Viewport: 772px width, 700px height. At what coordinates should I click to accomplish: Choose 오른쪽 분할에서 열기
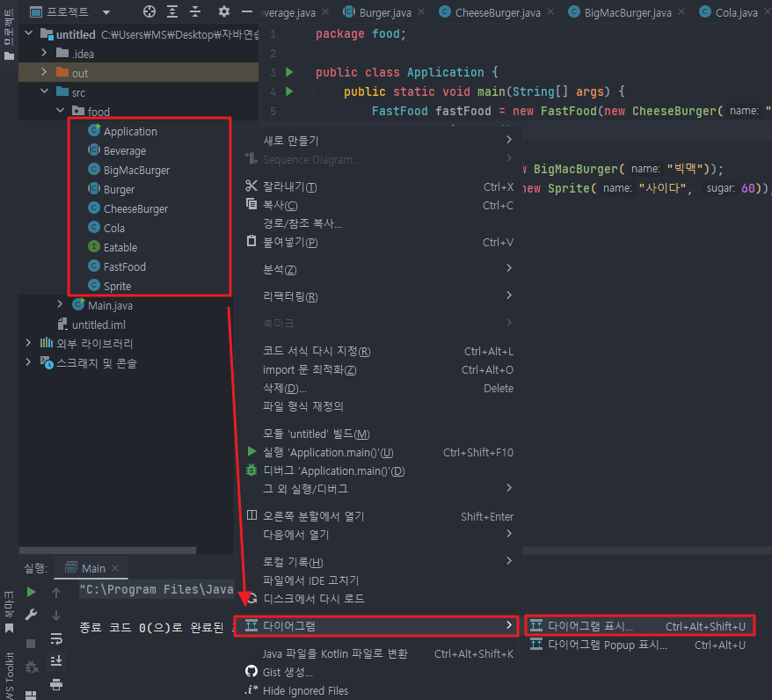(x=378, y=516)
